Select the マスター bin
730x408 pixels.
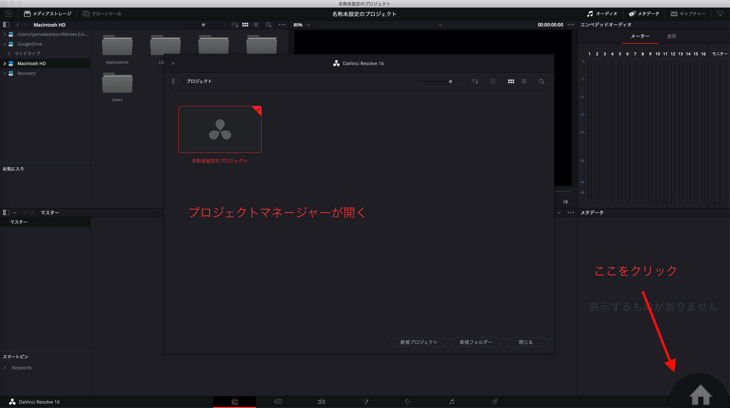[45, 222]
